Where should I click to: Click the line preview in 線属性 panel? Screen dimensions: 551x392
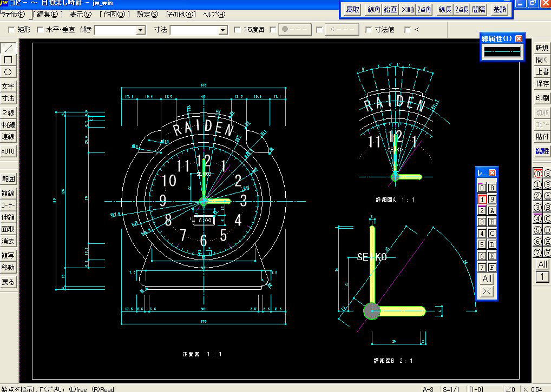(x=502, y=52)
